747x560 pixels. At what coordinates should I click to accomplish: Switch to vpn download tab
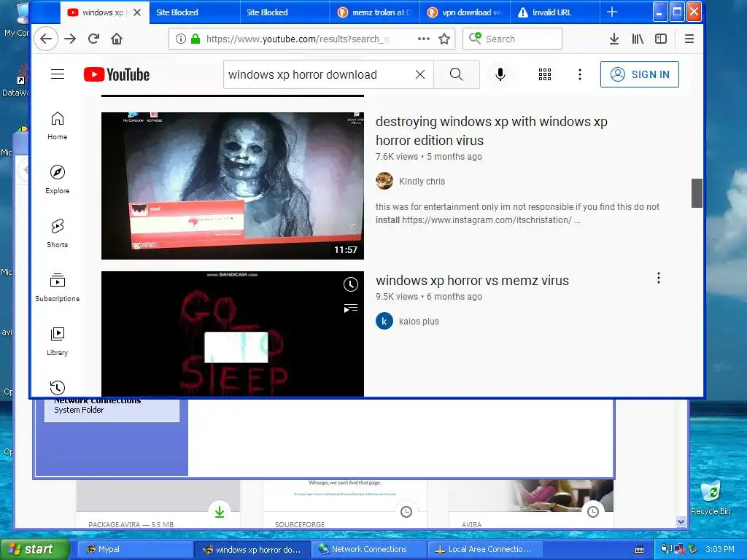click(x=465, y=12)
